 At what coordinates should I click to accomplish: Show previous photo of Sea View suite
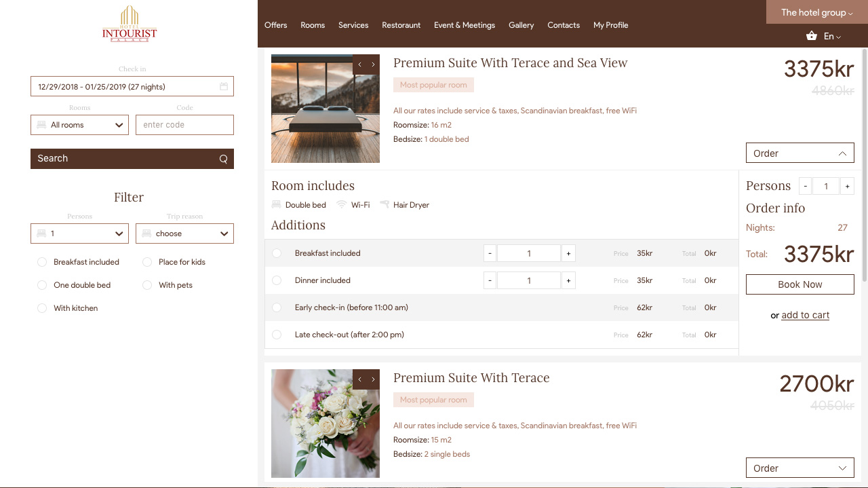[x=359, y=64]
